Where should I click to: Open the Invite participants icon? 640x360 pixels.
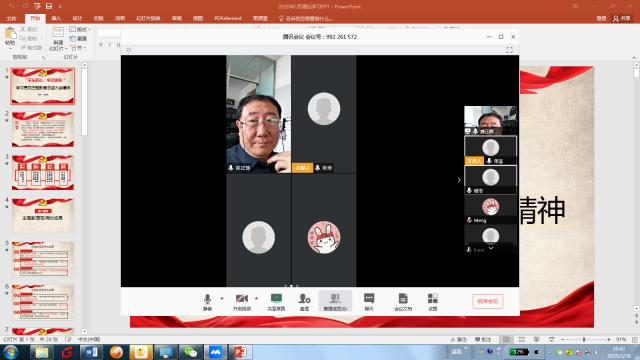(x=304, y=302)
